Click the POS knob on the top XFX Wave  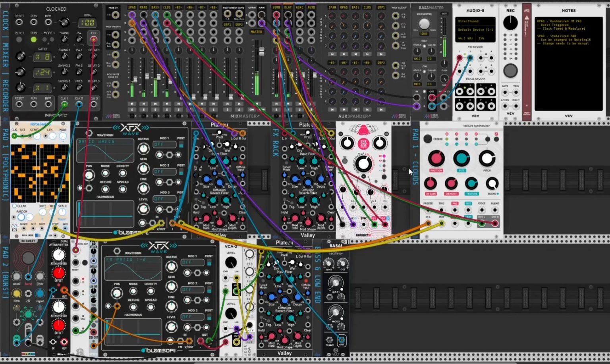click(89, 175)
